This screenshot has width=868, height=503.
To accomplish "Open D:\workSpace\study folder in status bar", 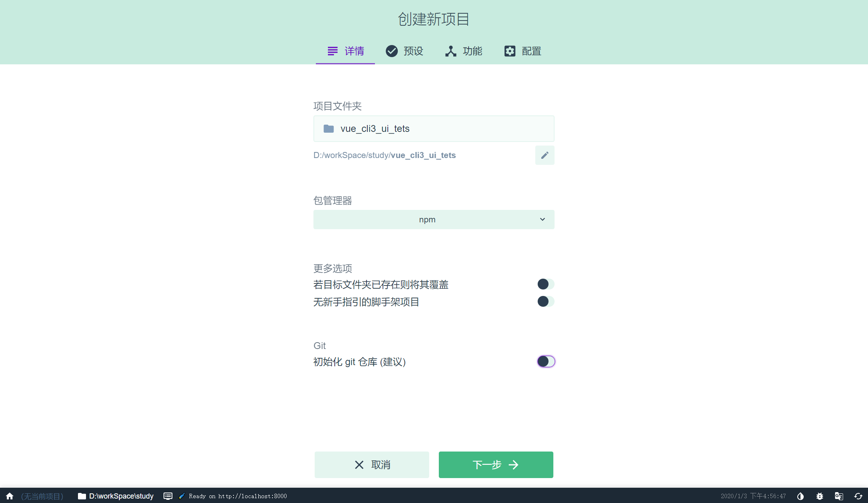I will (116, 496).
